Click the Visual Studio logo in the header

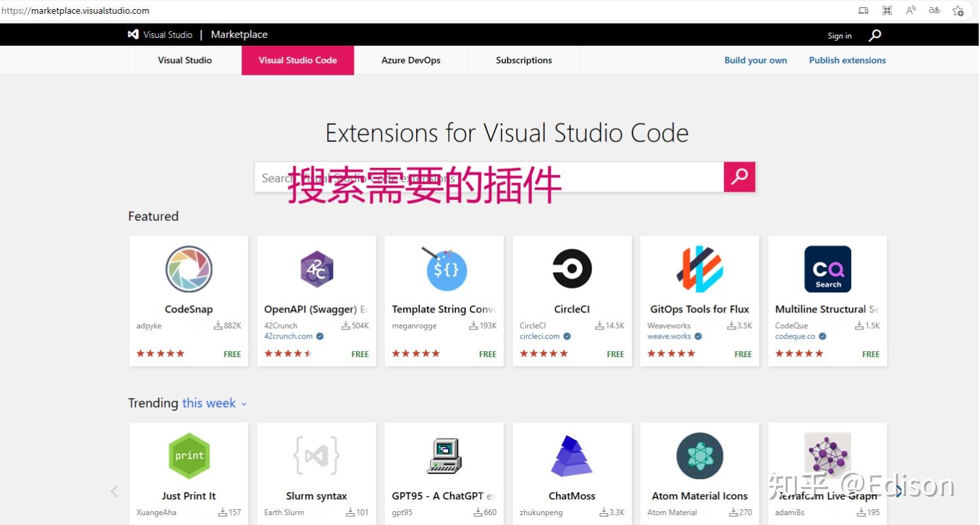[x=133, y=34]
